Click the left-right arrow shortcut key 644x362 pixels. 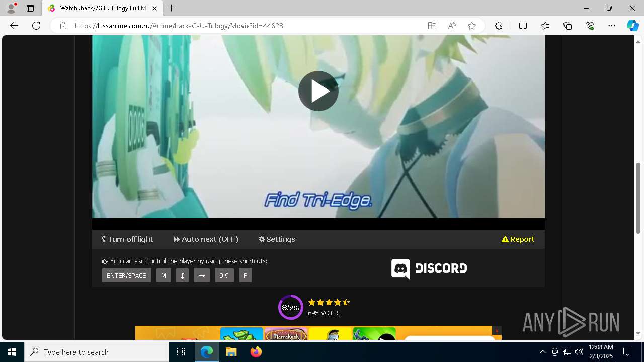pos(201,275)
